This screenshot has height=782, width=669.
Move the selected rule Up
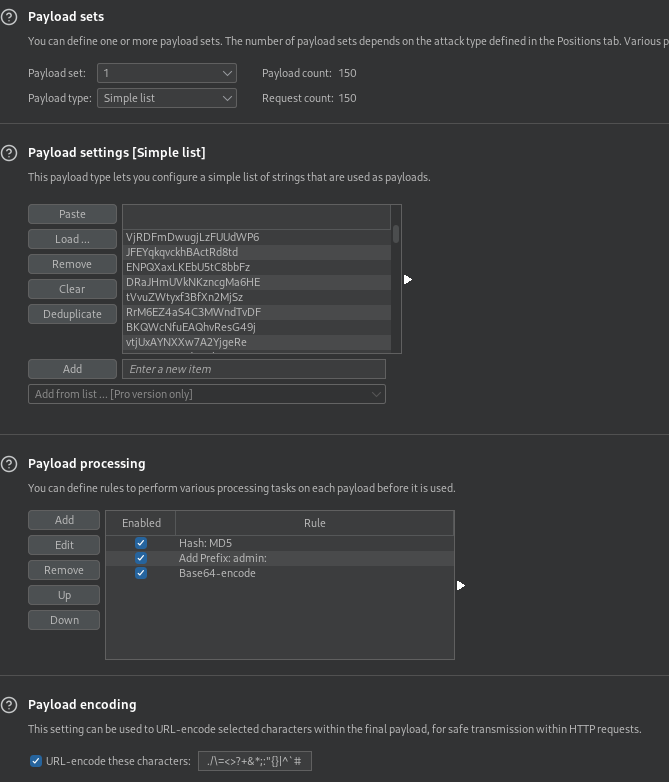point(64,595)
